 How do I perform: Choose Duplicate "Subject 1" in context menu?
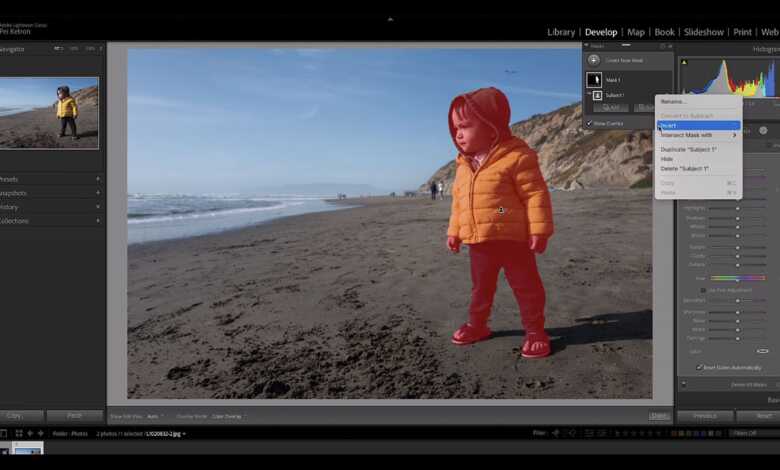(x=688, y=150)
